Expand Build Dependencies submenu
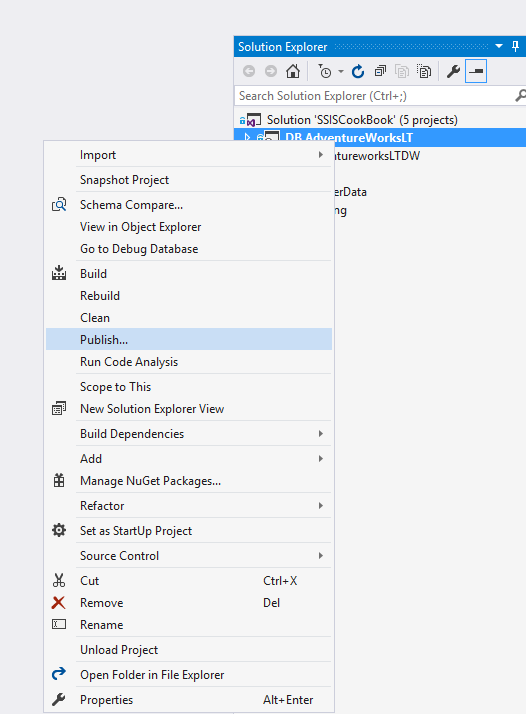Viewport: 526px width, 714px height. point(189,434)
